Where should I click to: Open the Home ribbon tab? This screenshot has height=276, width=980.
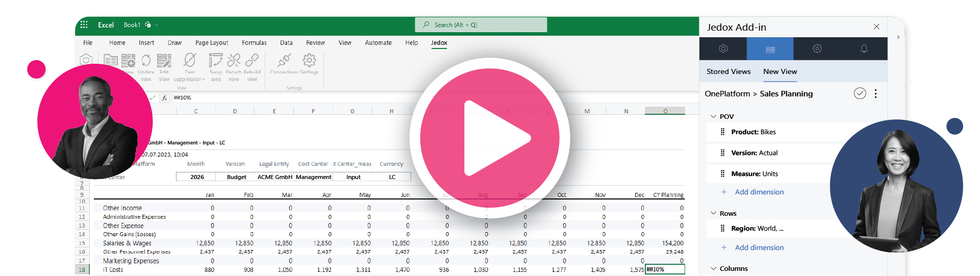click(117, 43)
